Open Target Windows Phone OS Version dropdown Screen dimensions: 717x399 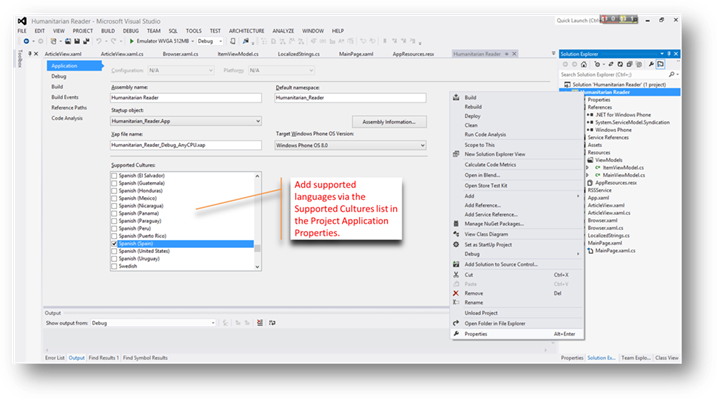423,145
